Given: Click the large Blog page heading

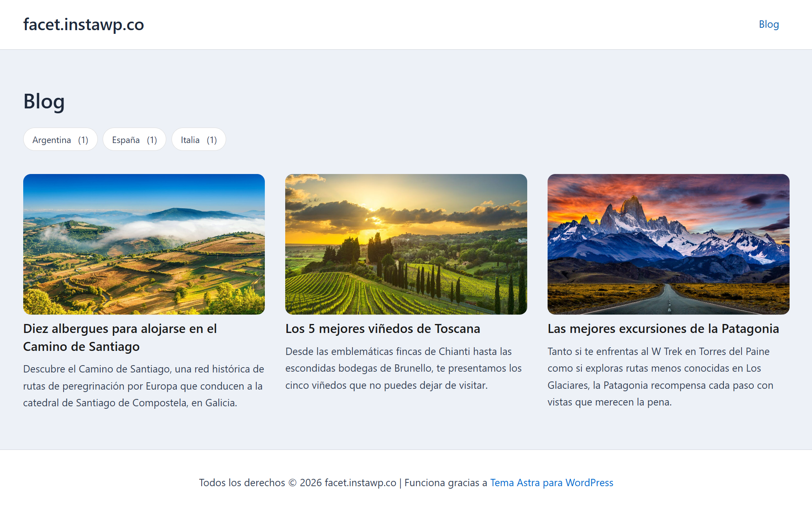Looking at the screenshot, I should coord(44,101).
